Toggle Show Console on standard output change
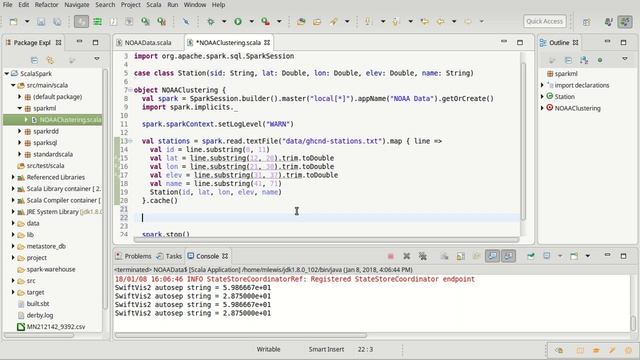Image resolution: width=640 pixels, height=360 pixels. point(493,256)
